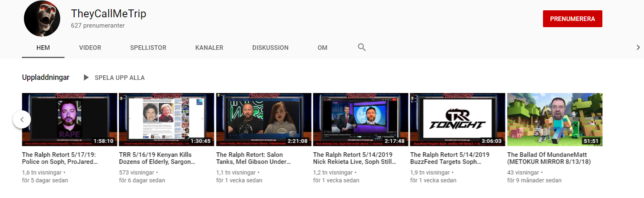
Task: Open Ballad Of MundaneMatt Minecraft thumbnail
Action: [555, 119]
